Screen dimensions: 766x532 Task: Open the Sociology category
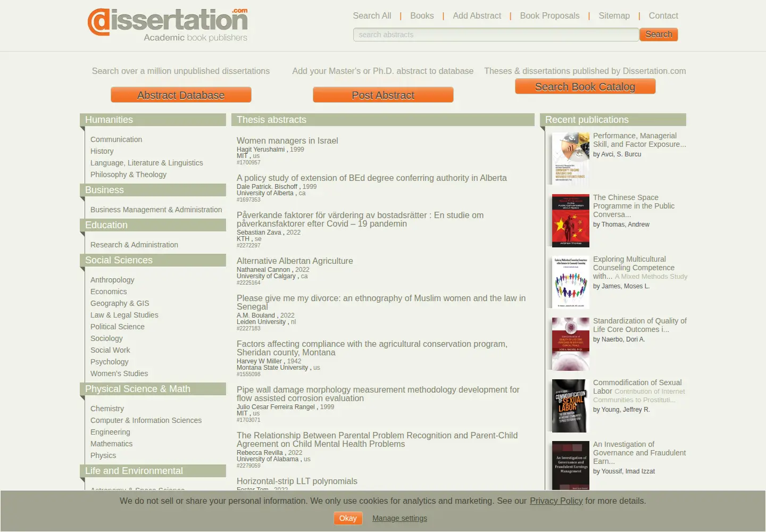(x=106, y=338)
